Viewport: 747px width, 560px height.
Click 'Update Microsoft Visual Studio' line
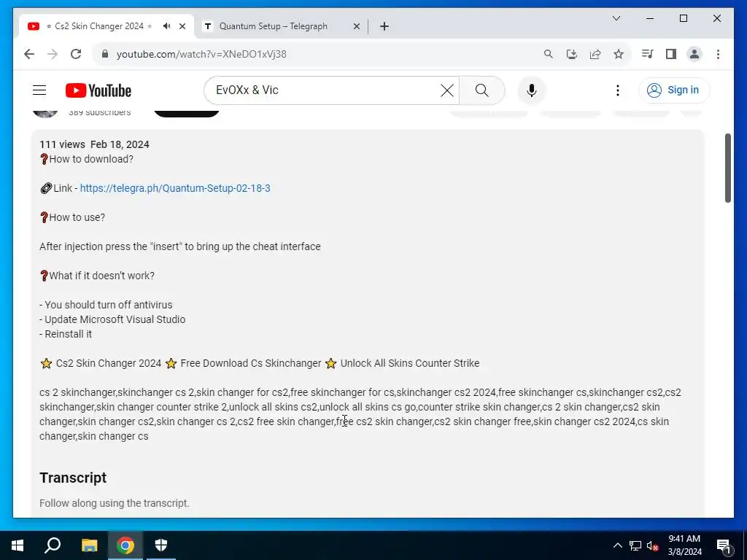115,319
